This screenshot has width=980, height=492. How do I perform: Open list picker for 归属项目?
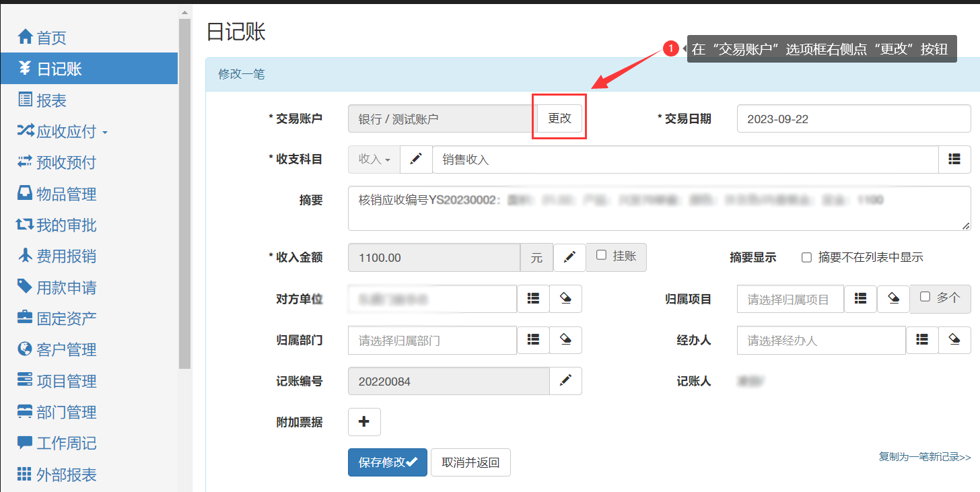860,299
